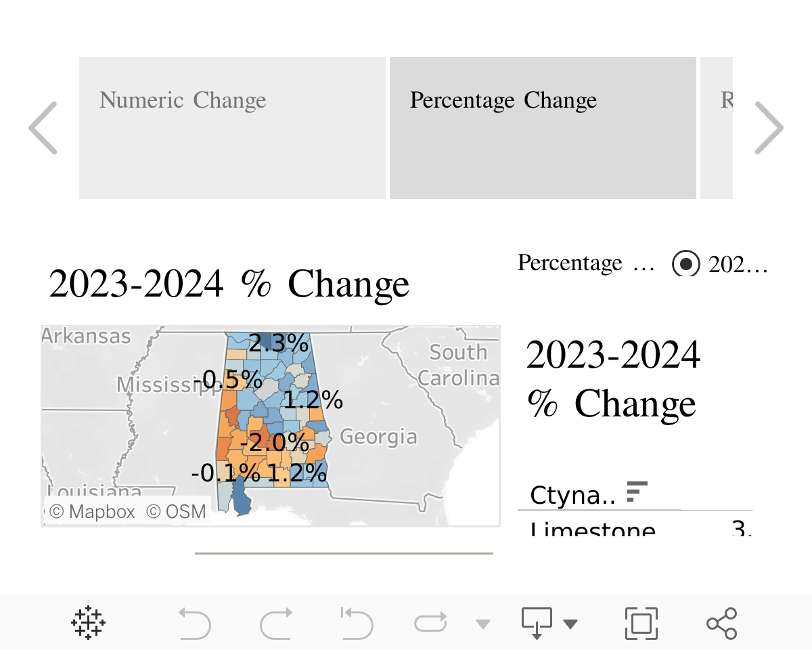Click the Tableau logo icon
The height and width of the screenshot is (650, 812).
click(x=89, y=623)
